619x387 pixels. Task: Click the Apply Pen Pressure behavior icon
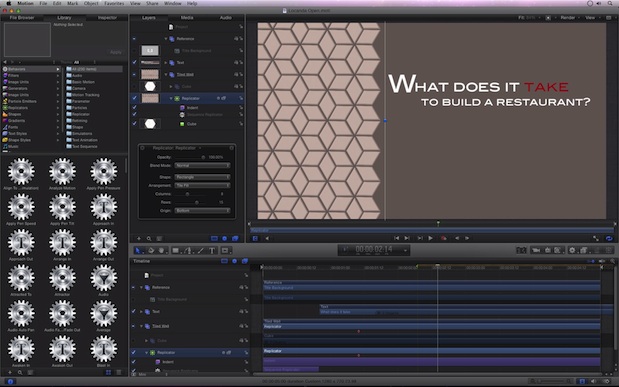[x=103, y=171]
